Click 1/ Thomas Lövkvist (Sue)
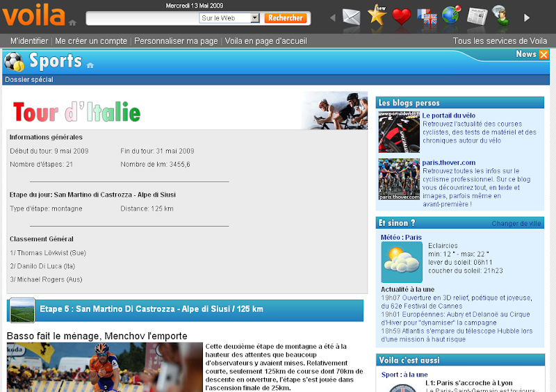The image size is (556, 392). [x=48, y=253]
